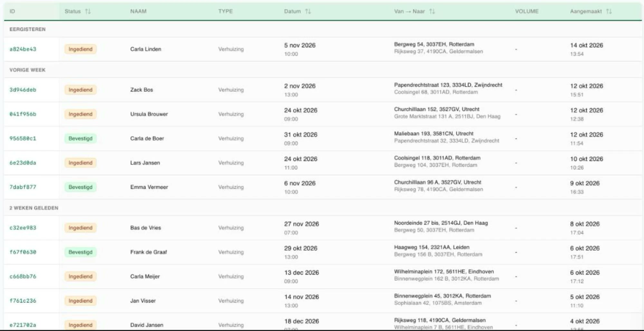Click address Noordeinde 27 bis, Den Haag
644x331 pixels.
point(441,223)
